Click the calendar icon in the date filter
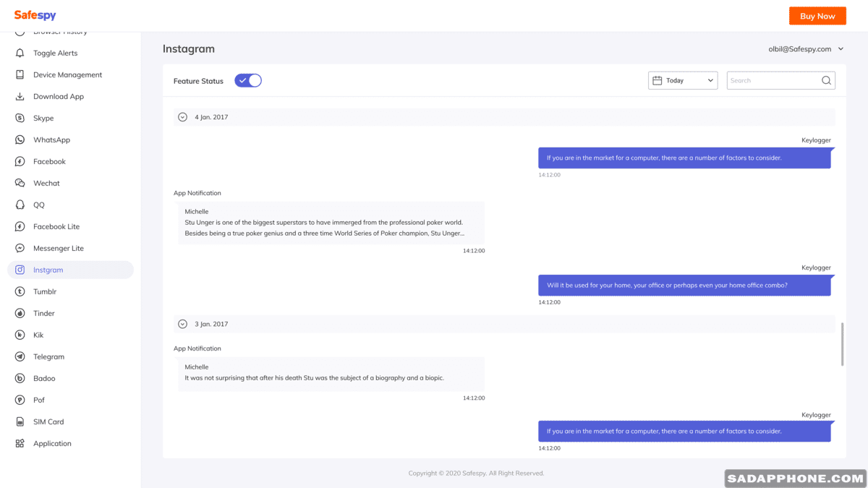The image size is (868, 488). (658, 80)
